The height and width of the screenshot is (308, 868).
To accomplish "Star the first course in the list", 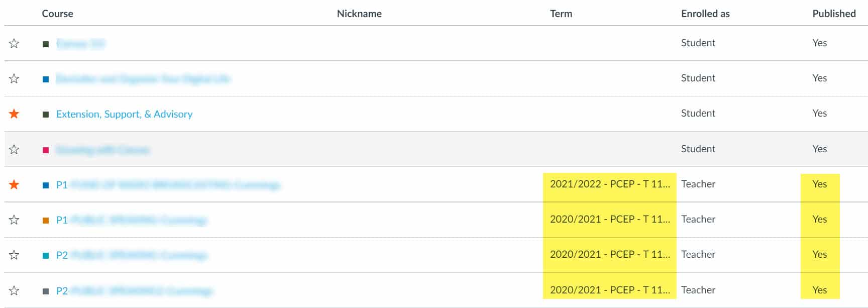I will pos(14,43).
